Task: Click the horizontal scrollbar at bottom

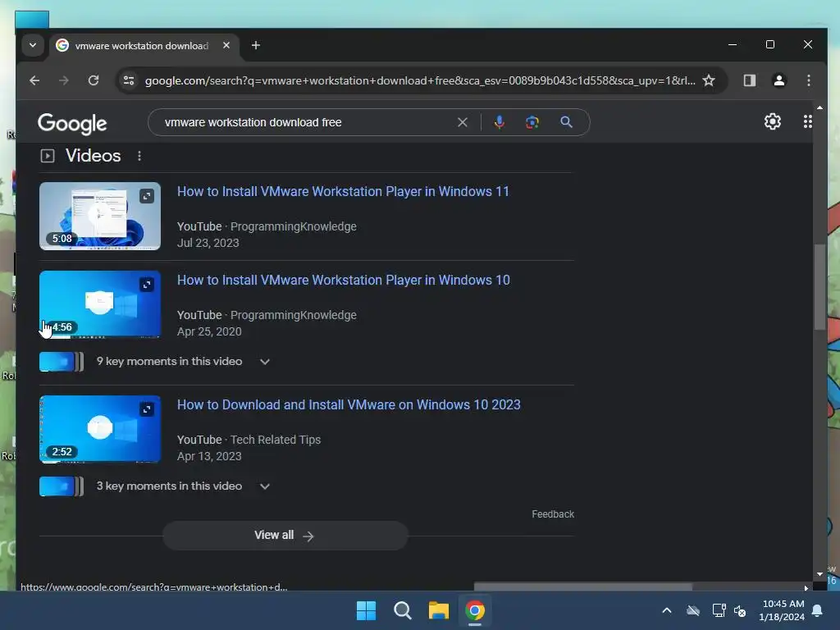Action: tap(583, 587)
